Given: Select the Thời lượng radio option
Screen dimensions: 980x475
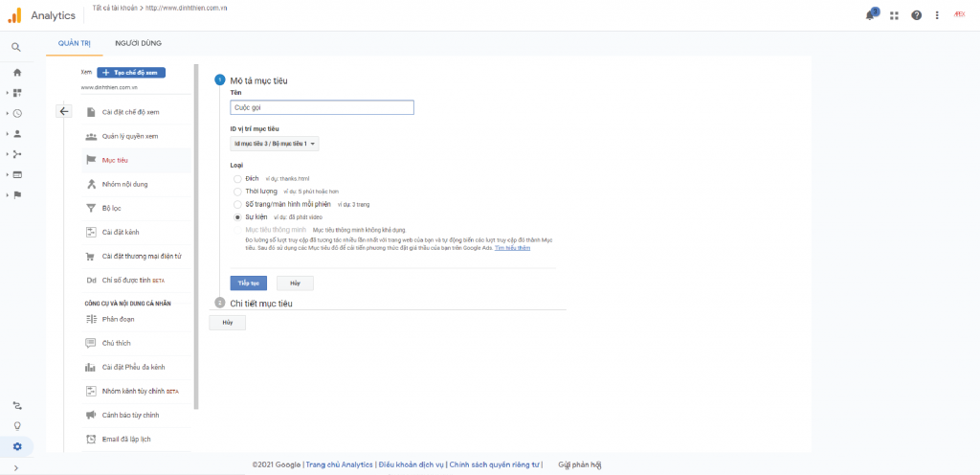Looking at the screenshot, I should click(x=237, y=192).
